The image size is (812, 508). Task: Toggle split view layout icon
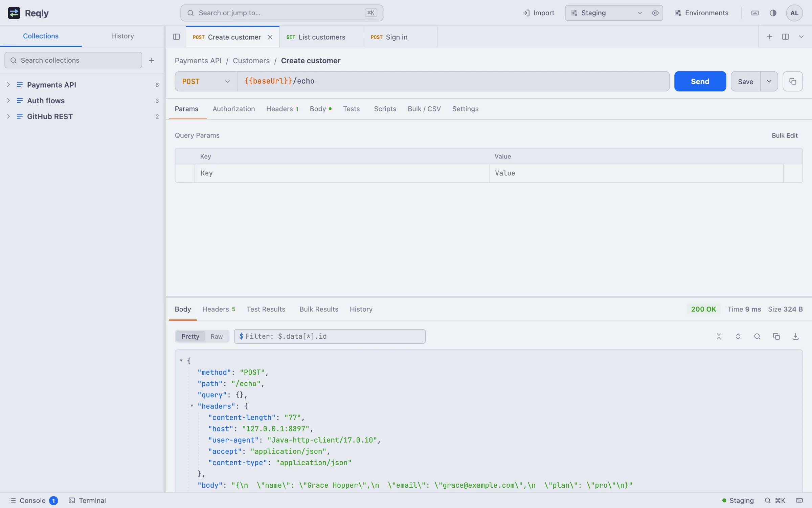coord(786,37)
